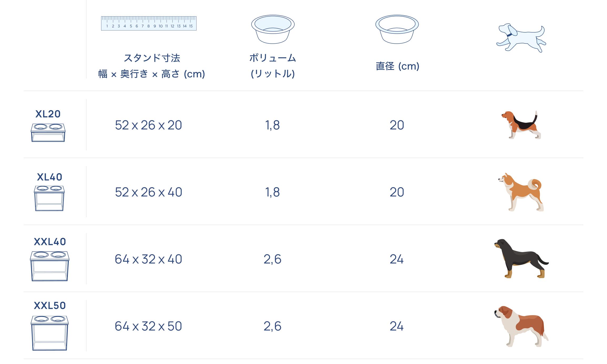
Task: Click the ruler icon in the header
Action: [149, 23]
